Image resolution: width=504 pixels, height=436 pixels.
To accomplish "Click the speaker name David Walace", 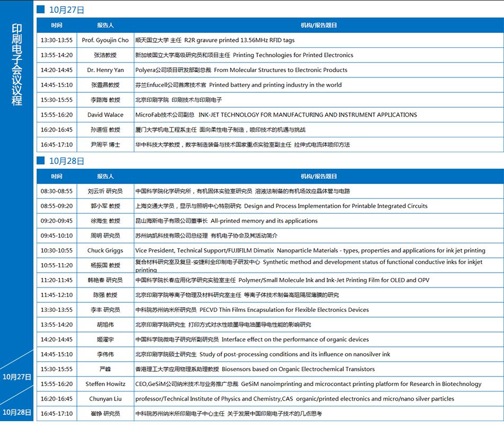I will click(x=105, y=115).
